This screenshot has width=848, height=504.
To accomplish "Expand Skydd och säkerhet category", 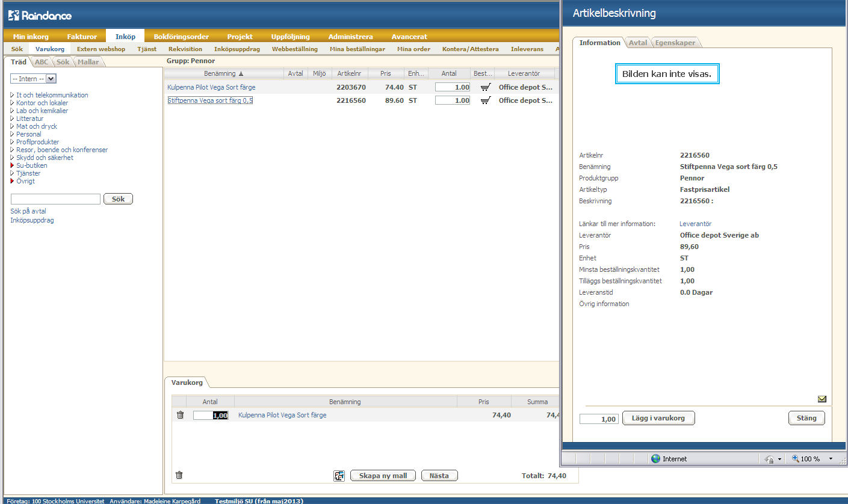I will pos(12,158).
